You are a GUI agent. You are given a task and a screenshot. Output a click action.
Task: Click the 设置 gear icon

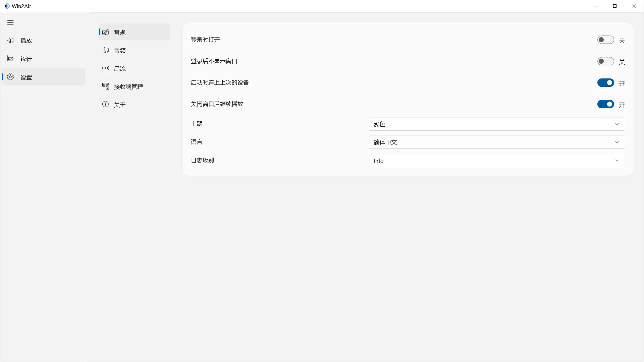[10, 77]
